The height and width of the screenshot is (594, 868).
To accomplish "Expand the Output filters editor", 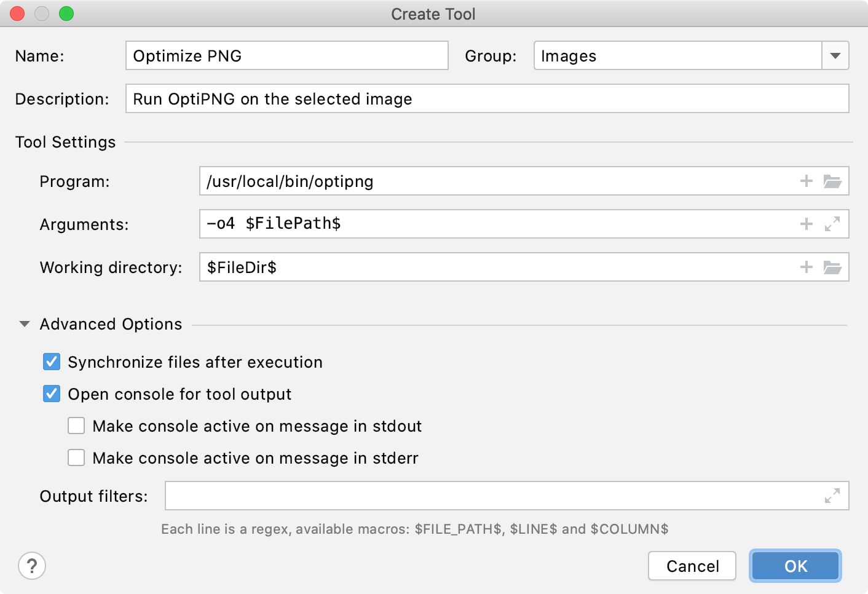I will tap(832, 495).
